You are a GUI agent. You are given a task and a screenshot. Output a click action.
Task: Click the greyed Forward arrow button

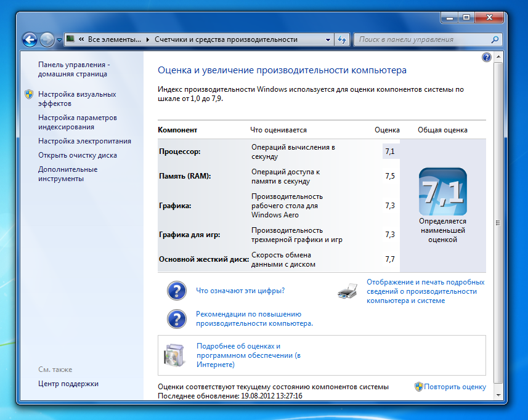pos(47,39)
